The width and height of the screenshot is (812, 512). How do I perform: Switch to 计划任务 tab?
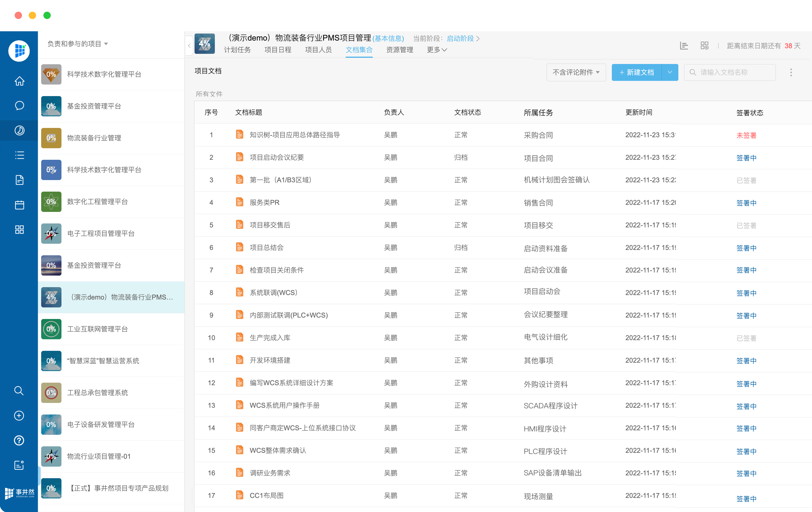tap(237, 50)
